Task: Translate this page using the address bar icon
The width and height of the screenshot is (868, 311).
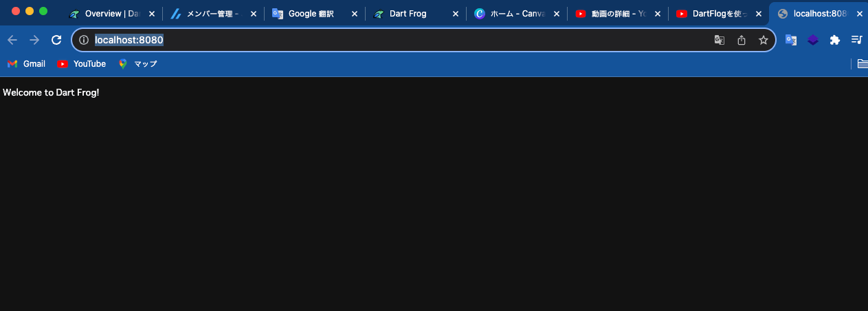Action: (x=720, y=40)
